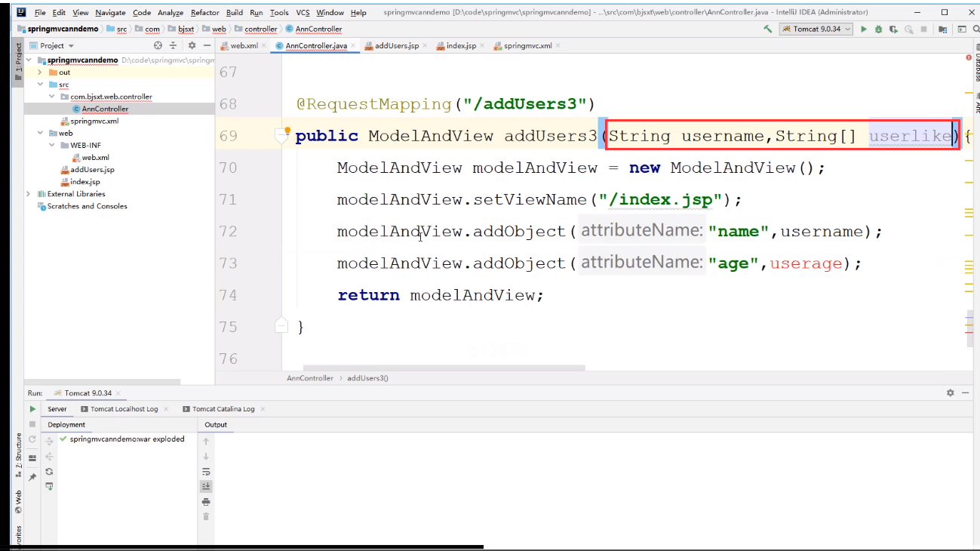Click the intention light bulb on line 69

pos(287,131)
